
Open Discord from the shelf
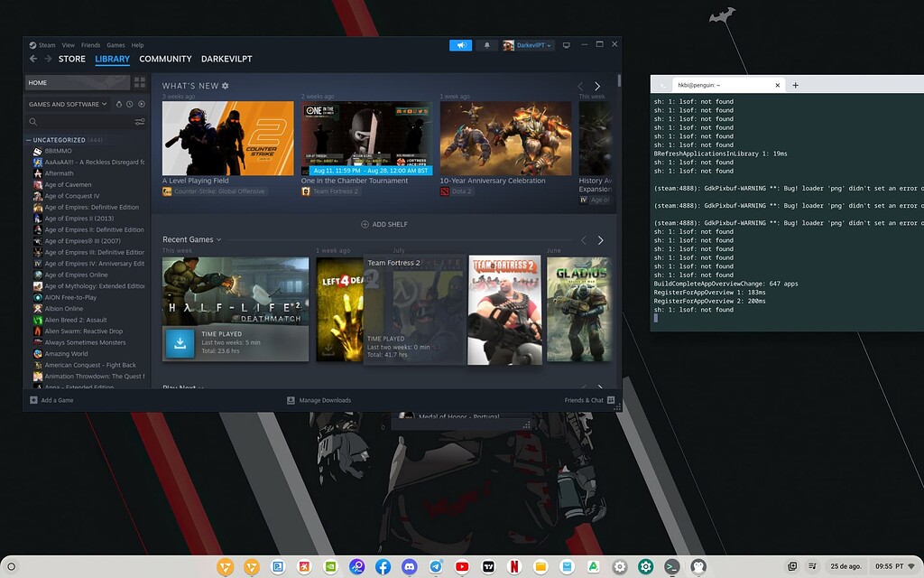click(410, 567)
